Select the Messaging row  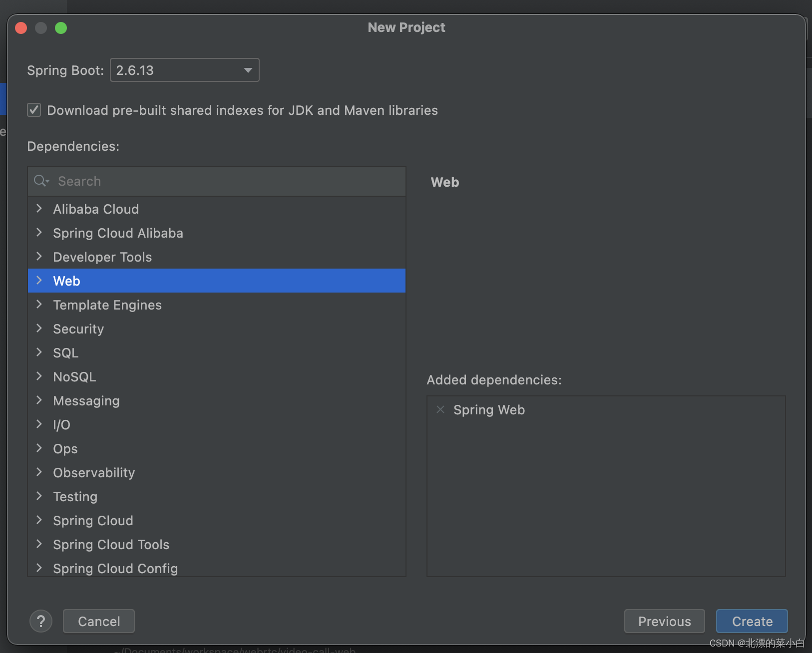217,400
